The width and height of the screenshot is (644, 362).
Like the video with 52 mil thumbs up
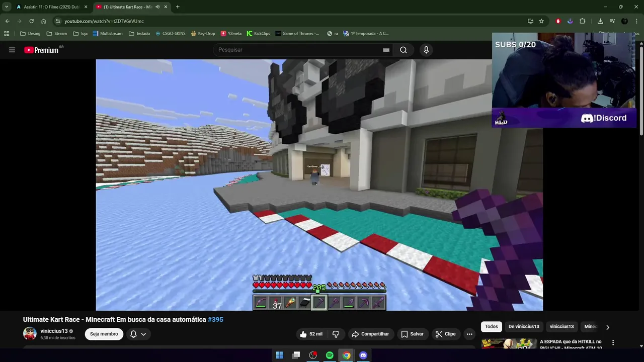(311, 334)
